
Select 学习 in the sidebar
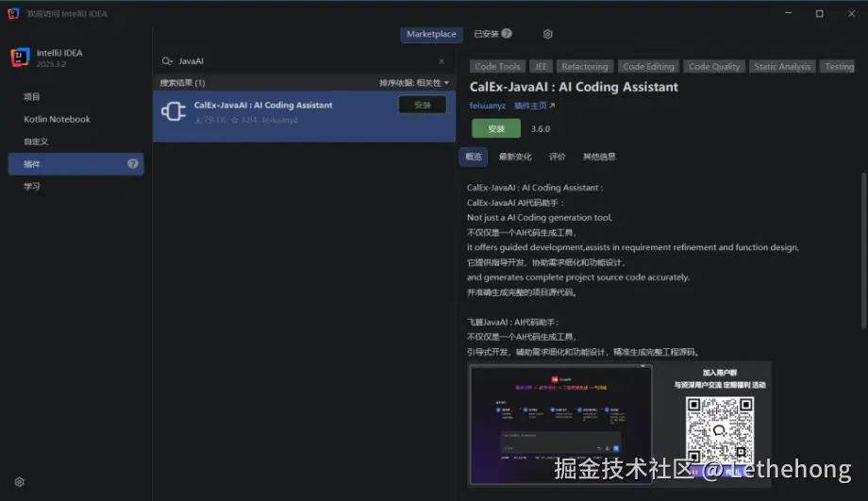point(75,187)
